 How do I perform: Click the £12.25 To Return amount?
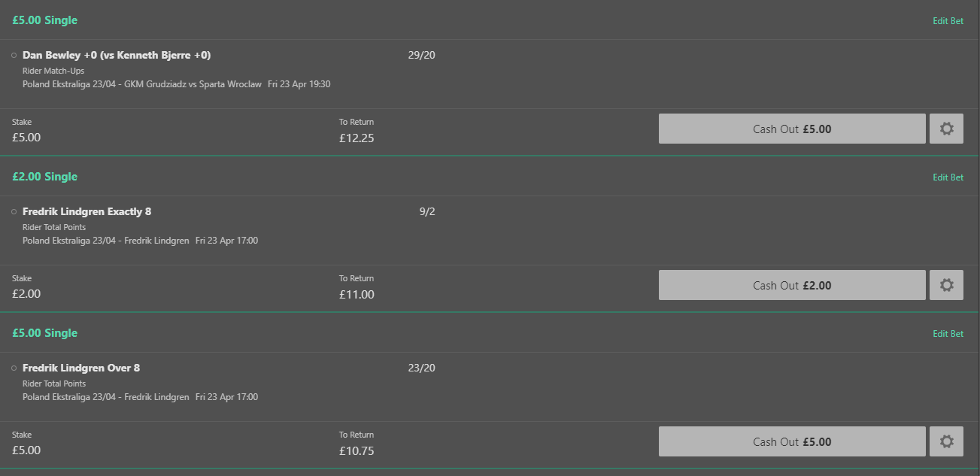357,138
